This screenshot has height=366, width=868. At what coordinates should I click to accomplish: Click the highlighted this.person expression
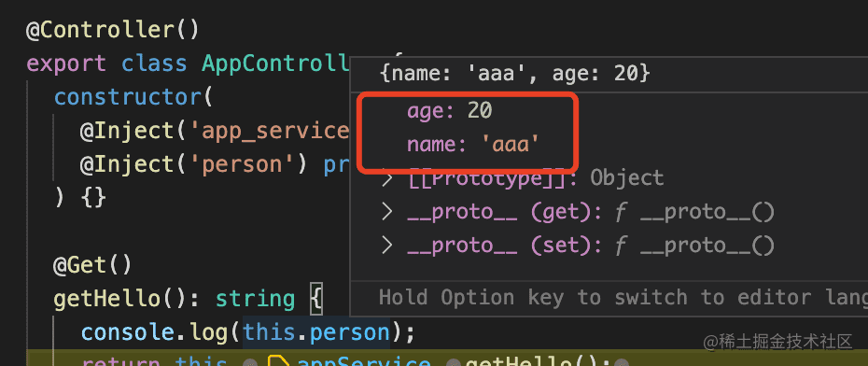tap(316, 332)
